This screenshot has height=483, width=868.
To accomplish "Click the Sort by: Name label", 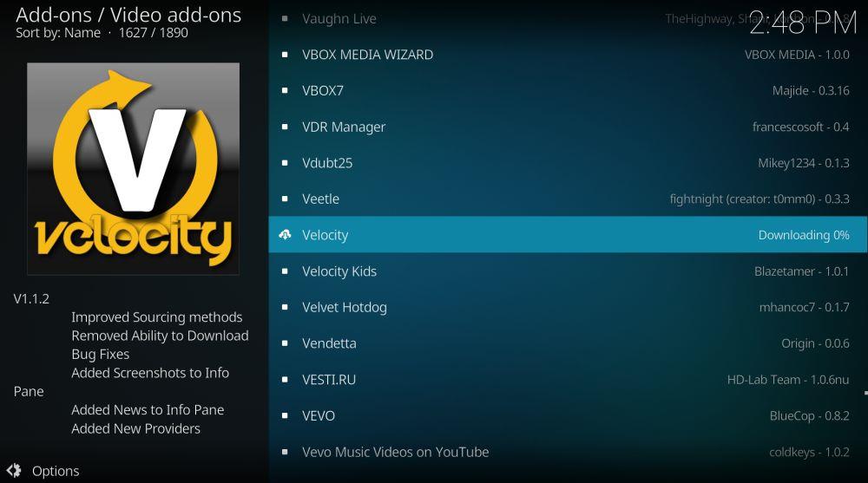I will pos(58,33).
